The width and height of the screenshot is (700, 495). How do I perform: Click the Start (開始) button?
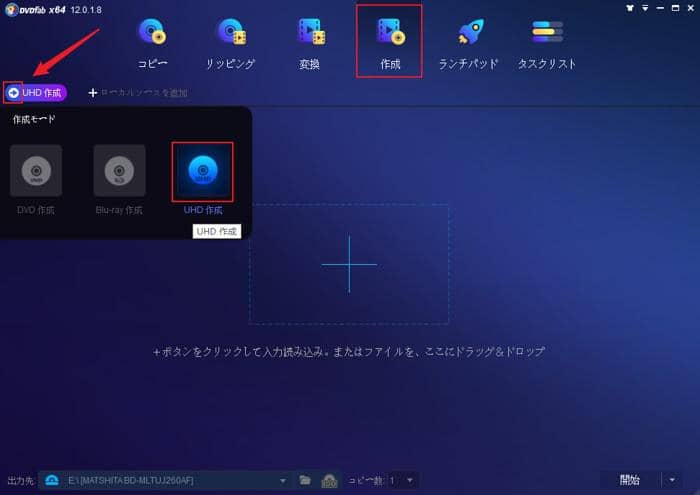pos(629,480)
